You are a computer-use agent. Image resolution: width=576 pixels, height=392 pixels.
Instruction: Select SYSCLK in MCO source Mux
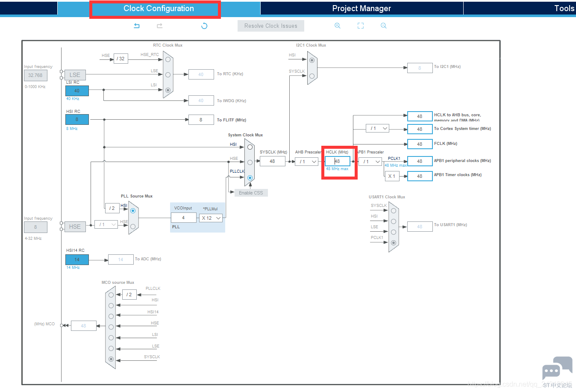pyautogui.click(x=111, y=359)
